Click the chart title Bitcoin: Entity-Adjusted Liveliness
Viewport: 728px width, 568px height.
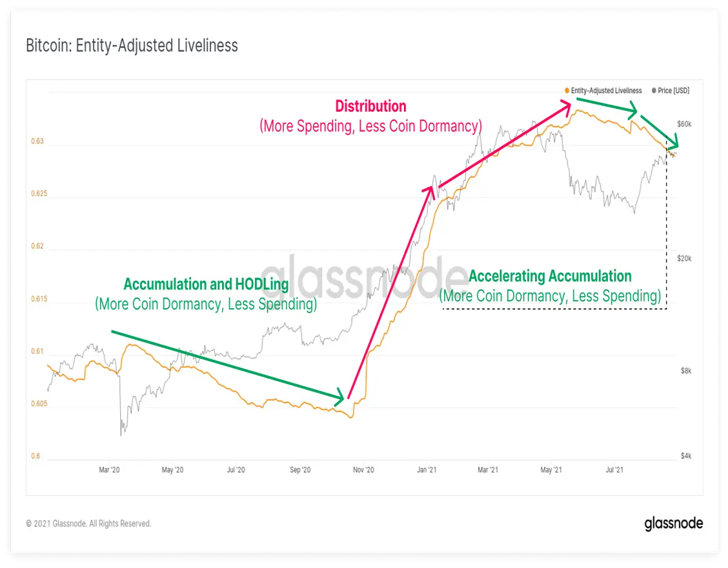pyautogui.click(x=132, y=46)
